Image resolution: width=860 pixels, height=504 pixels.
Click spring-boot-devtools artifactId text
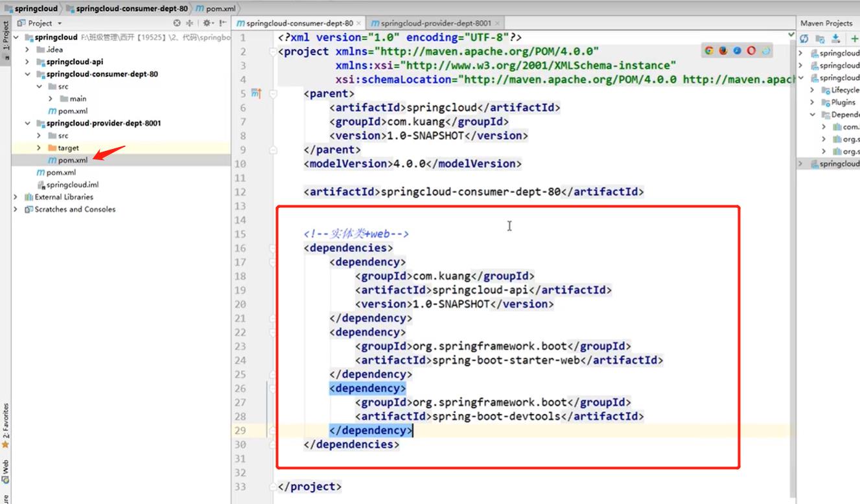tap(496, 417)
